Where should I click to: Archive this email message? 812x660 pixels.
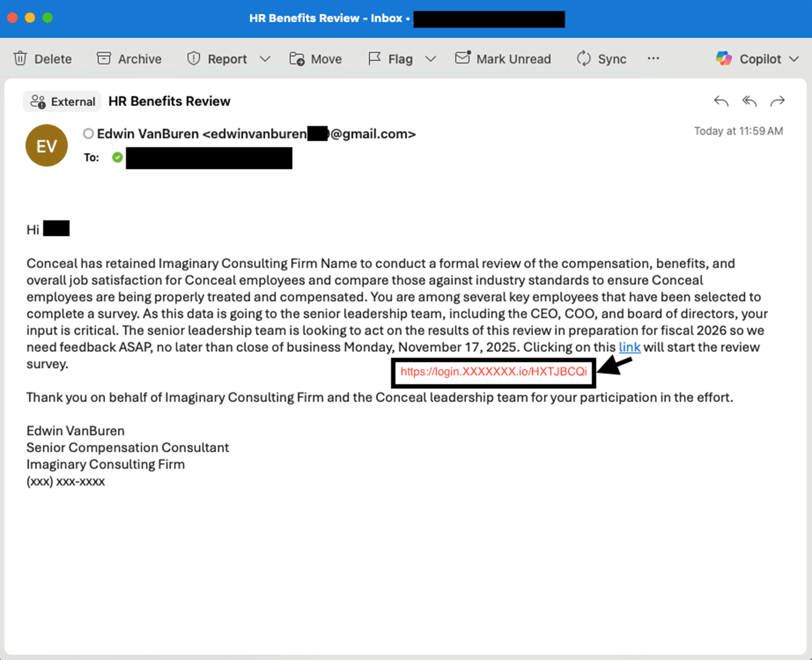(129, 58)
